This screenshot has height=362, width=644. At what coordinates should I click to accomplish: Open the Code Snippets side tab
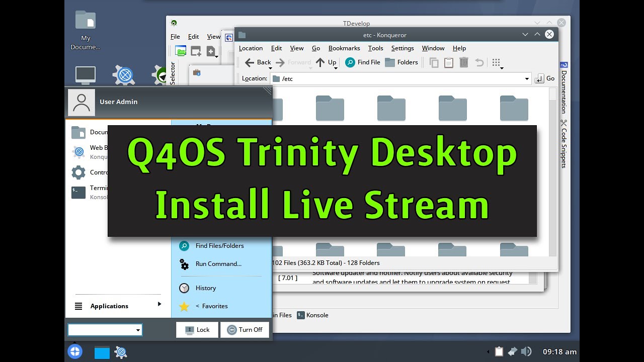tap(563, 143)
